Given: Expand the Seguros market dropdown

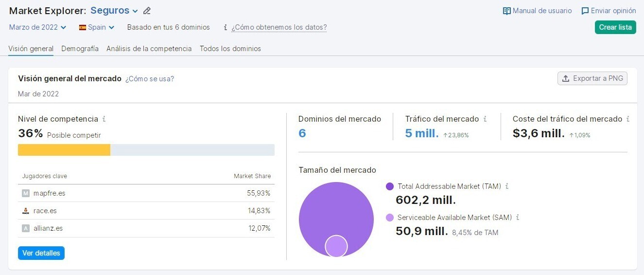Looking at the screenshot, I should 114,11.
